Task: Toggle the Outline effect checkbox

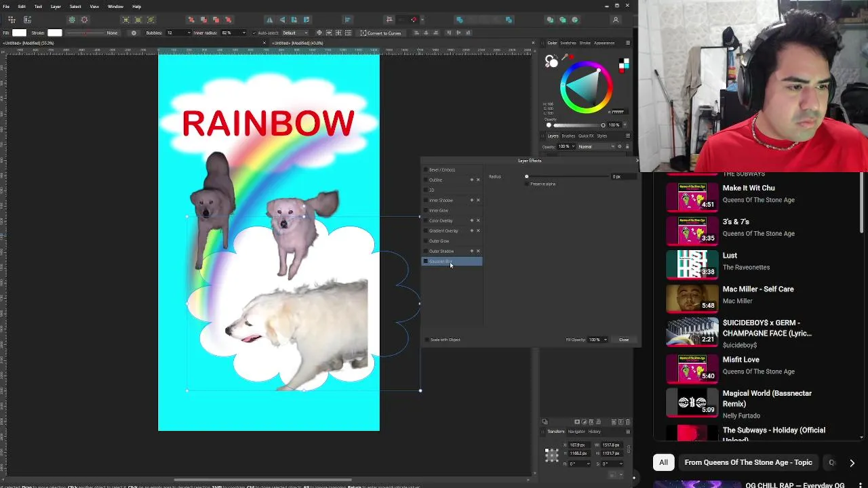Action: (426, 180)
